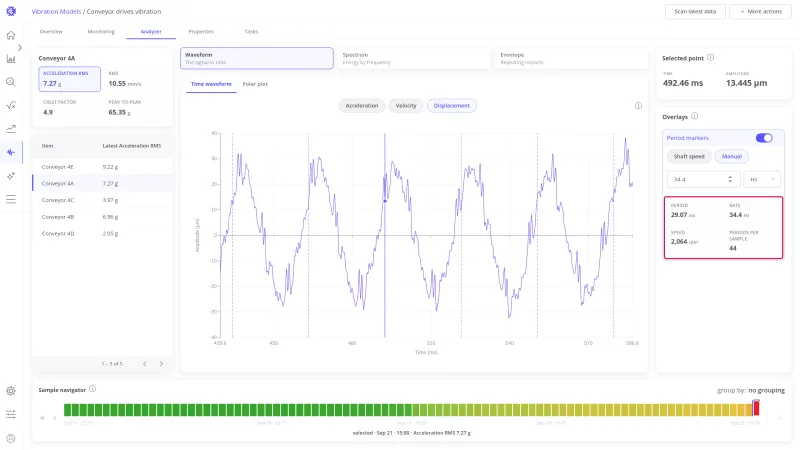Open the trend line sidebar icon

tap(11, 129)
